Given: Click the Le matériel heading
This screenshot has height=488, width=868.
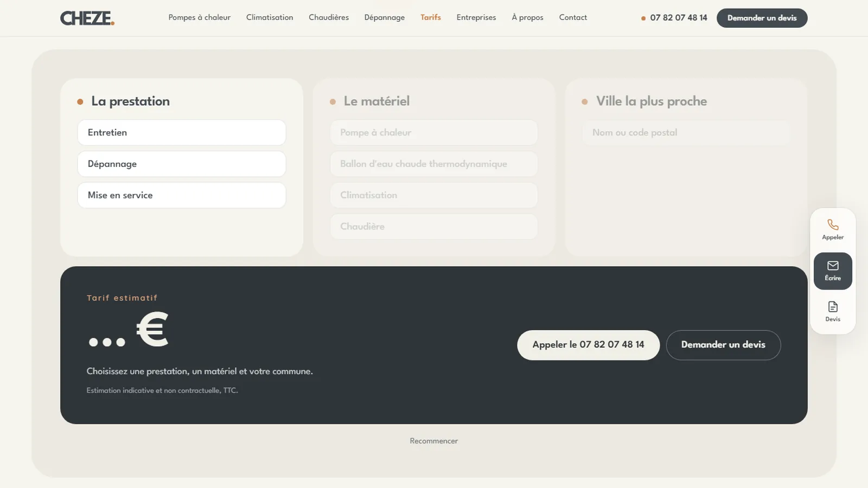Looking at the screenshot, I should pos(376,101).
